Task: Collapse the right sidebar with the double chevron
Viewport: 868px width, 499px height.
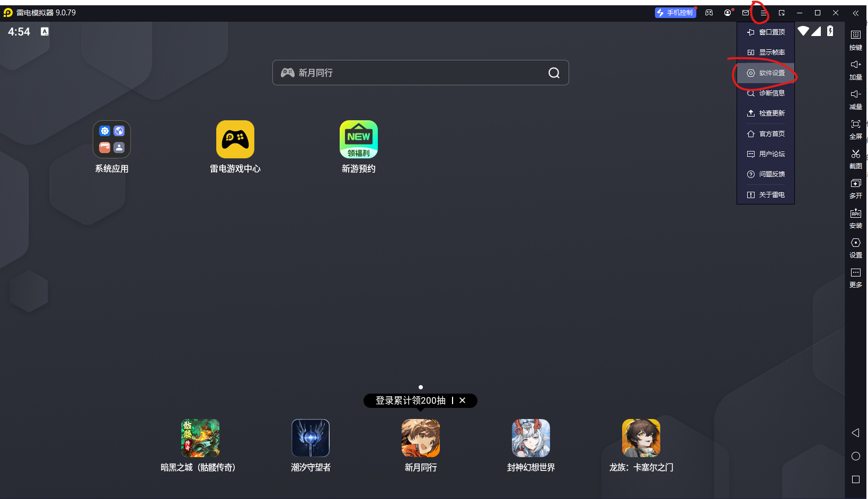Action: pyautogui.click(x=855, y=13)
